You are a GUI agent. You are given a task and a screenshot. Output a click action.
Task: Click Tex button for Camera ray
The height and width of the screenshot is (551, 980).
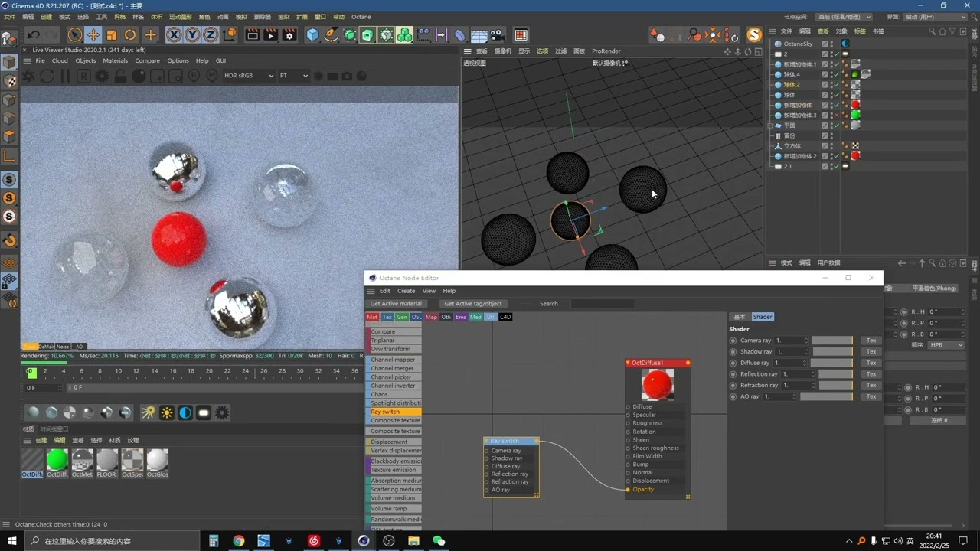871,341
